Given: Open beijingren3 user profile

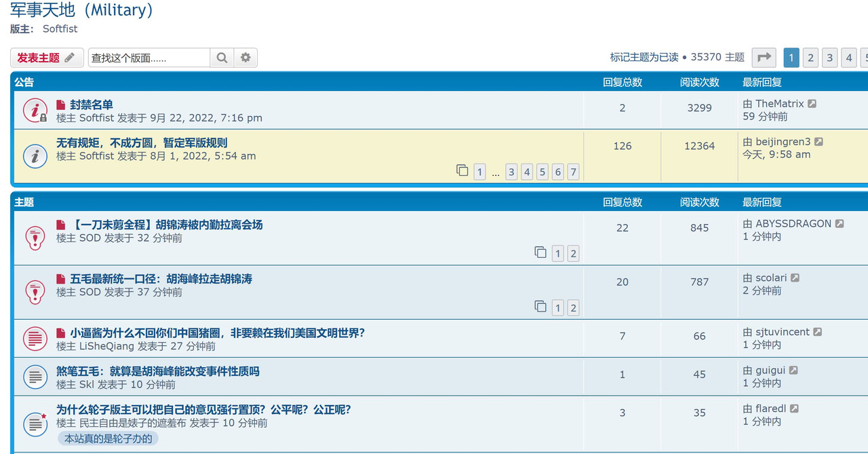Looking at the screenshot, I should [x=783, y=142].
